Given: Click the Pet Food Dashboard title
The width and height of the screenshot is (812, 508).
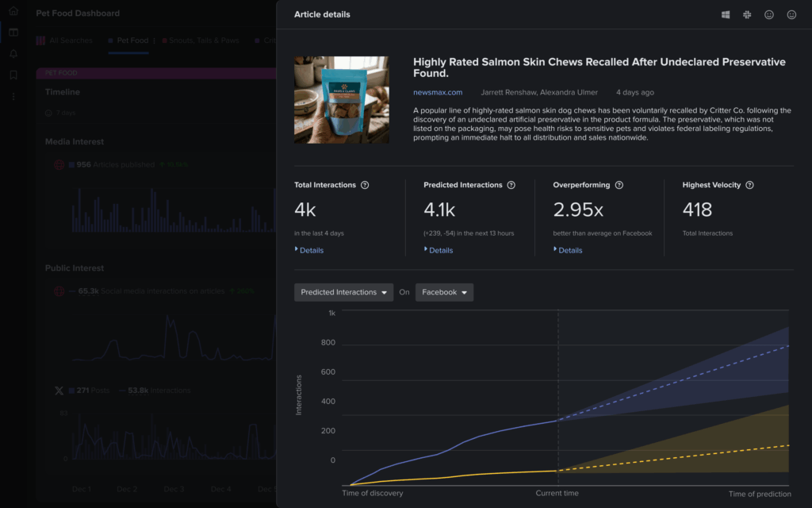Looking at the screenshot, I should (x=78, y=13).
